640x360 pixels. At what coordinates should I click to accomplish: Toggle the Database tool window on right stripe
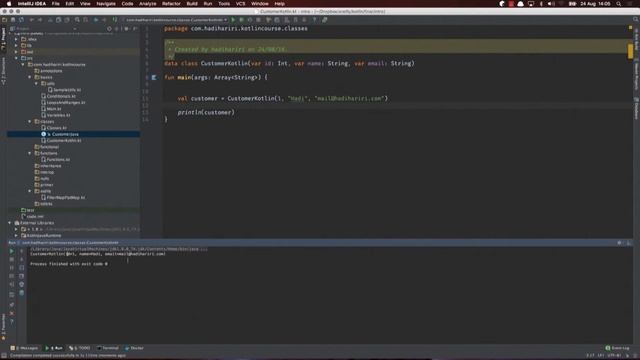636,108
